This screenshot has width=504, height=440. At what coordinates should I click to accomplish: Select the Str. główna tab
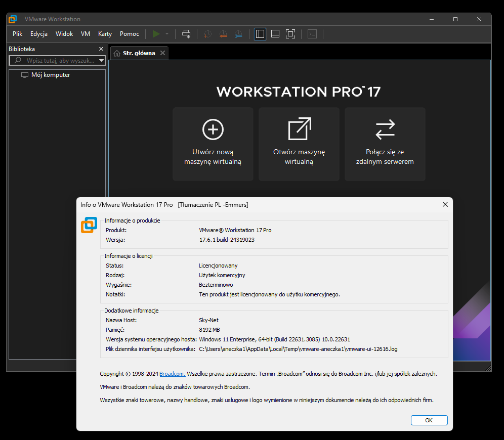pos(139,53)
